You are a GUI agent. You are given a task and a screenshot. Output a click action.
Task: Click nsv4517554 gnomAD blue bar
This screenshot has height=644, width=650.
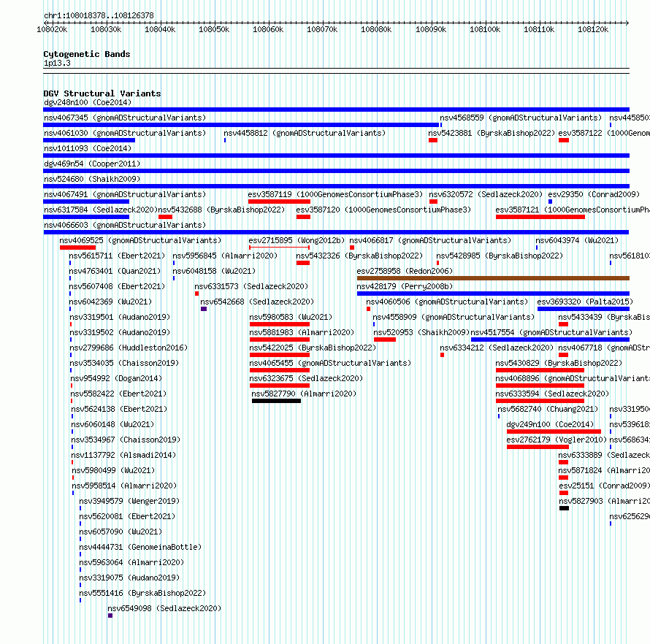[550, 340]
